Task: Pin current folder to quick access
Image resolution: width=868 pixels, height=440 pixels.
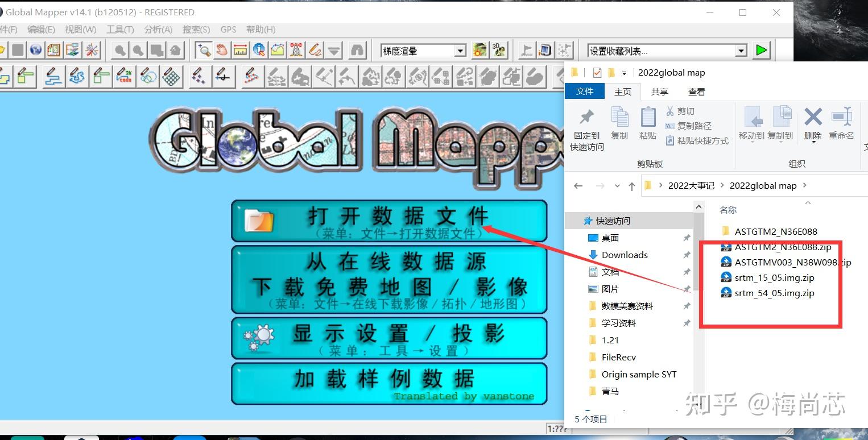Action: 586,124
